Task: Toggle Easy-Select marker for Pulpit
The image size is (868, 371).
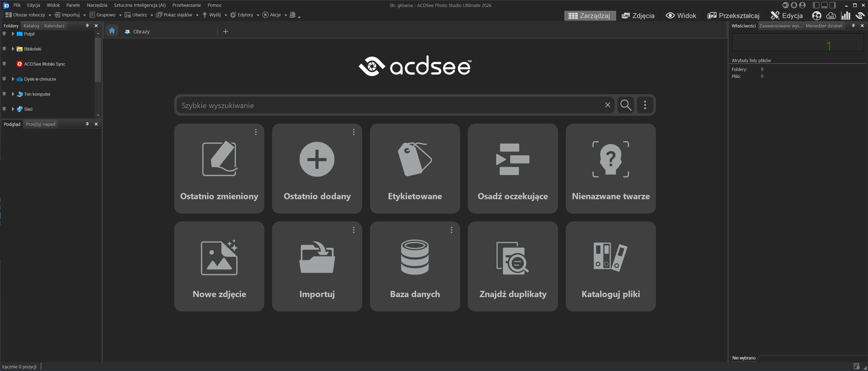Action: pyautogui.click(x=4, y=34)
